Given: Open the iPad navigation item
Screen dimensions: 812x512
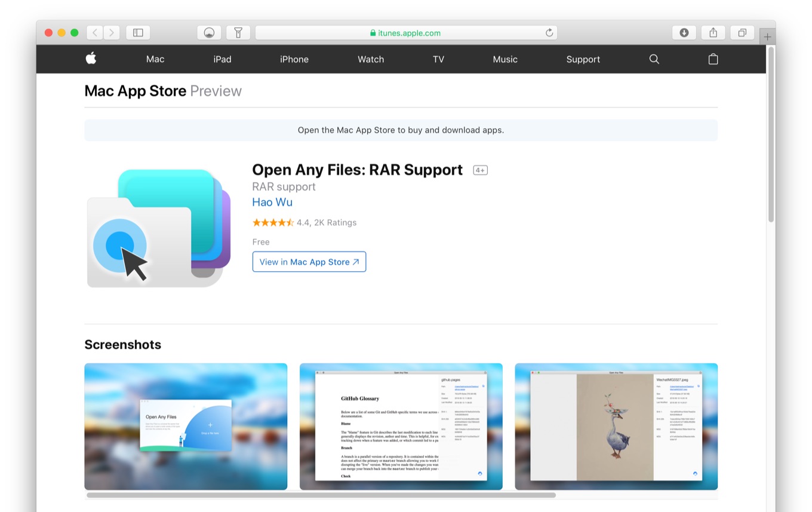Looking at the screenshot, I should tap(222, 59).
